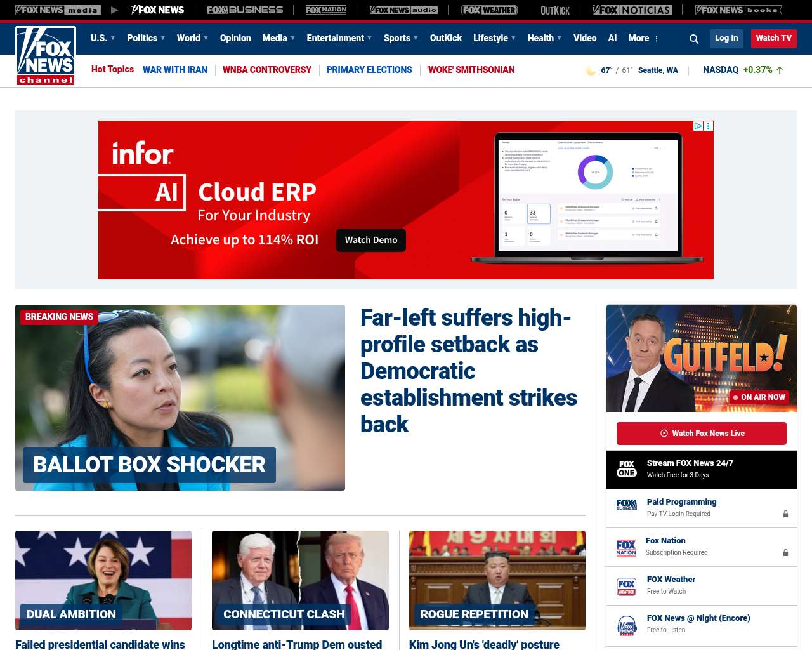Click the Fox Weather logo in top bar
Viewport: 812px width, 650px height.
click(x=489, y=10)
